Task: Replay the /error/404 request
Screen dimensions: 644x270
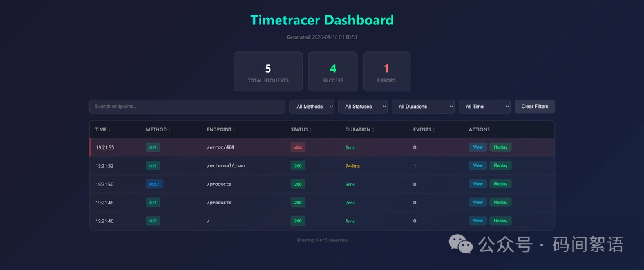Action: coord(500,147)
